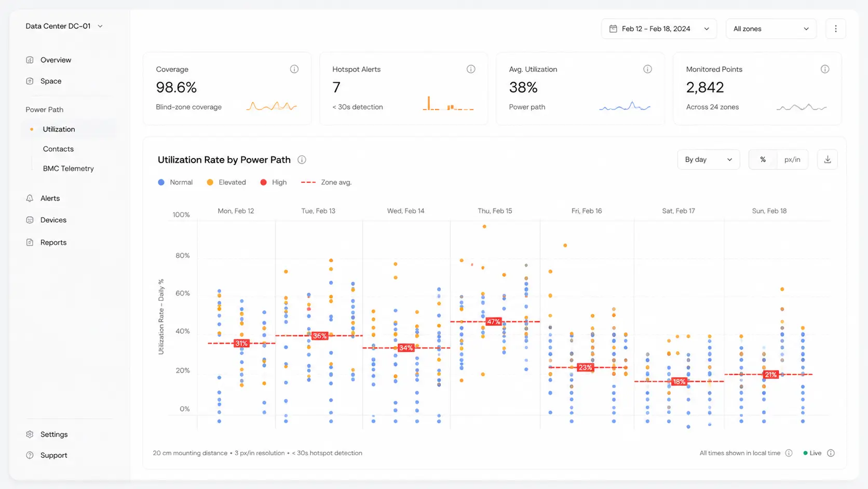Click the 47% zone average marker

[493, 322]
